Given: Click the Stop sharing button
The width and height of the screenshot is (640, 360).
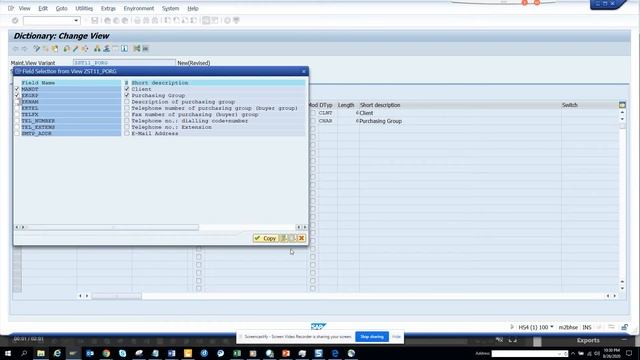Looking at the screenshot, I should [x=372, y=337].
